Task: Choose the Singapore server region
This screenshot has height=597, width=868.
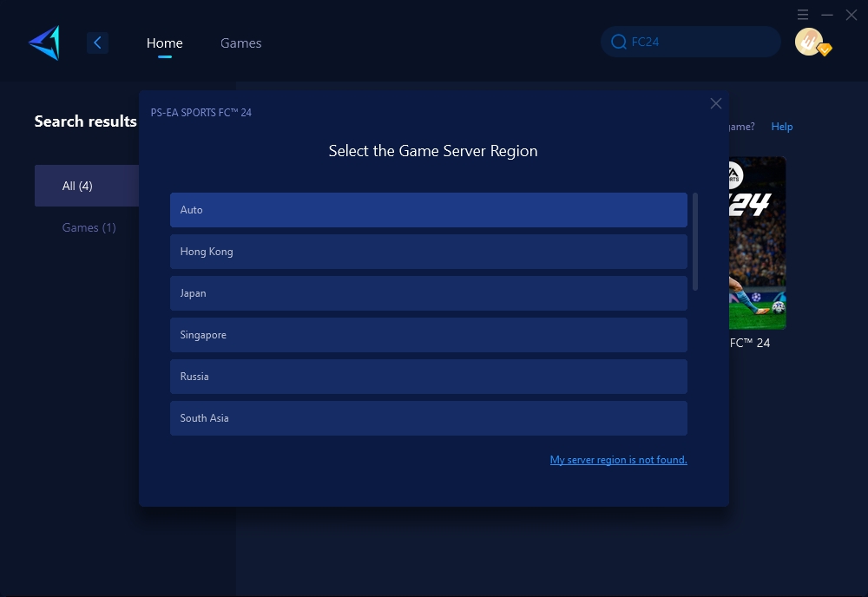Action: point(429,335)
